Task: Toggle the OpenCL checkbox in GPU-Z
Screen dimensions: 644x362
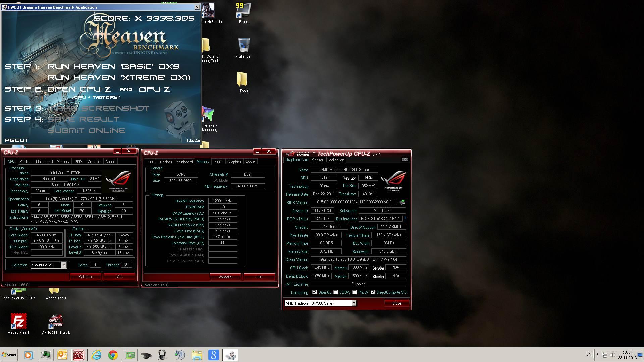Action: (314, 292)
